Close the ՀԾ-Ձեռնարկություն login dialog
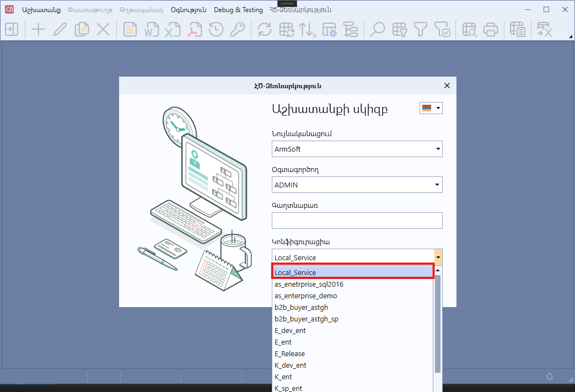This screenshot has height=392, width=575. [x=447, y=85]
